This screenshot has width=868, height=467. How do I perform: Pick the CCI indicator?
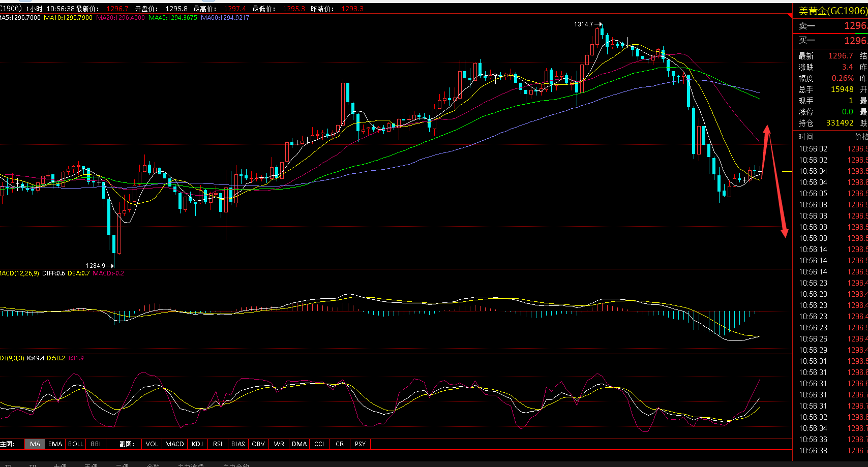(x=319, y=444)
